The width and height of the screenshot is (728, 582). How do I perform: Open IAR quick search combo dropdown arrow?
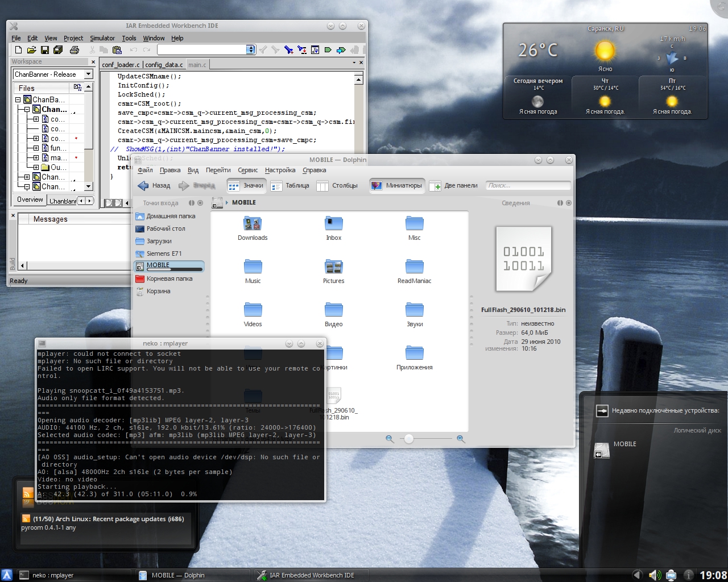pos(251,49)
